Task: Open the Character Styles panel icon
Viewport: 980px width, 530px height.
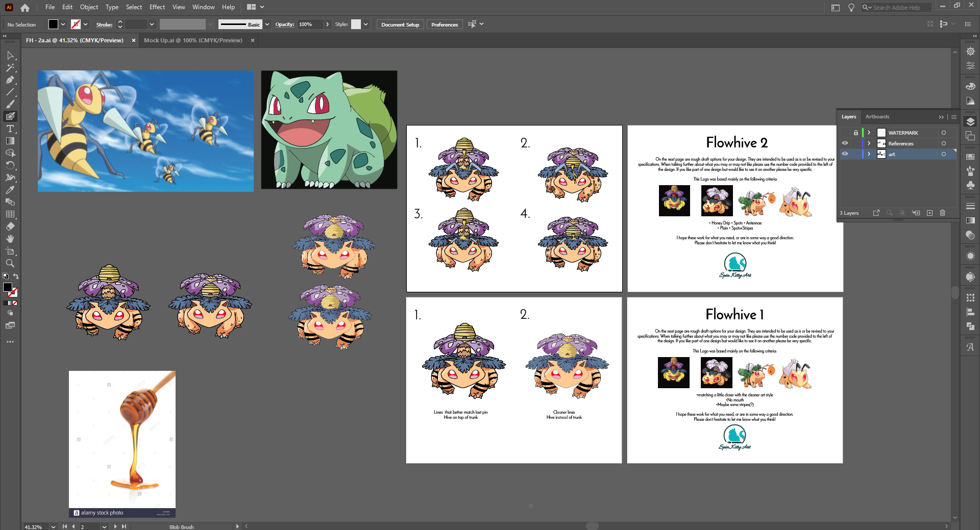Action: click(x=970, y=347)
